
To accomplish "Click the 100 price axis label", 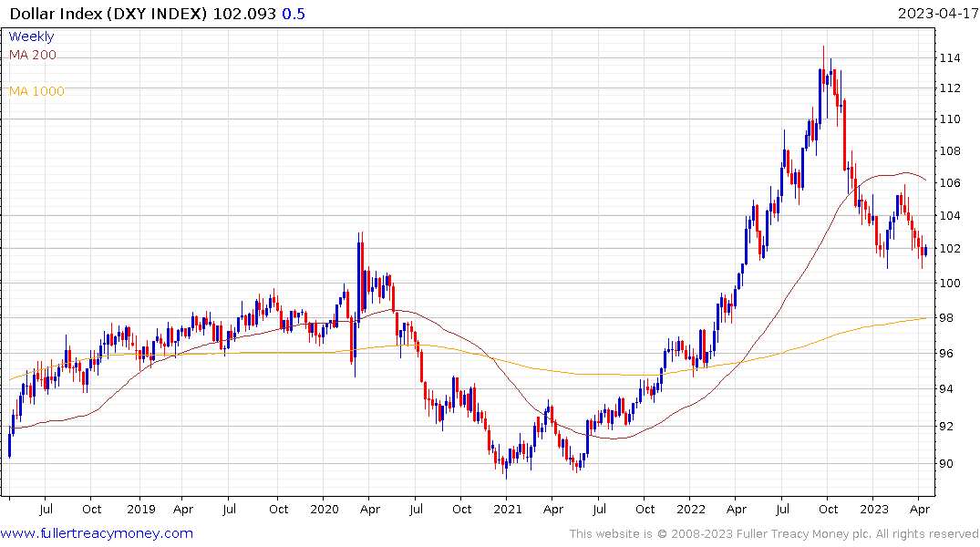I will click(x=950, y=283).
